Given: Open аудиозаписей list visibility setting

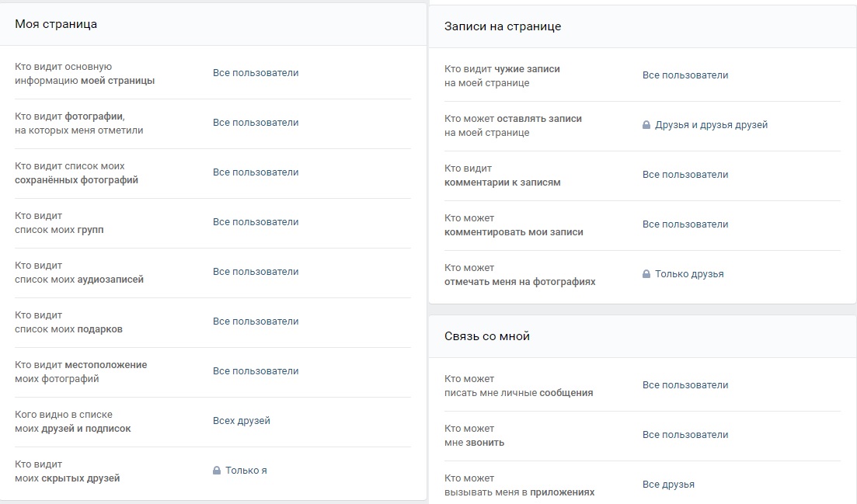Looking at the screenshot, I should pyautogui.click(x=256, y=272).
